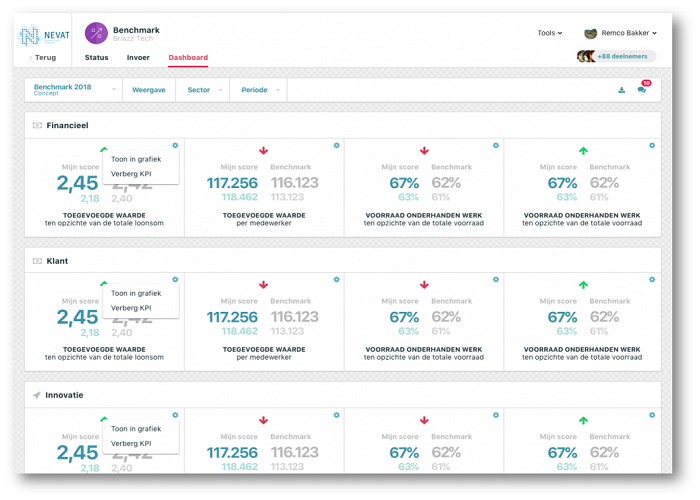Select the Dashboard tab

[188, 58]
